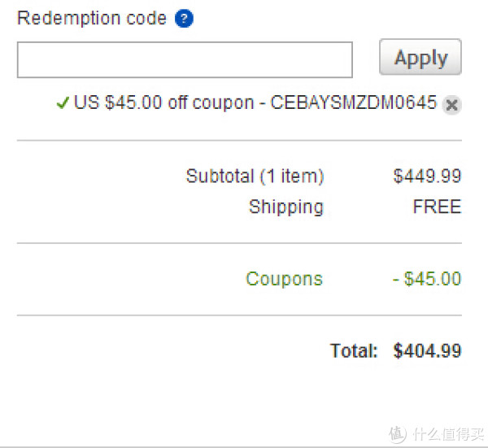
Task: Click the 什么值得买 watermark text
Action: [448, 434]
